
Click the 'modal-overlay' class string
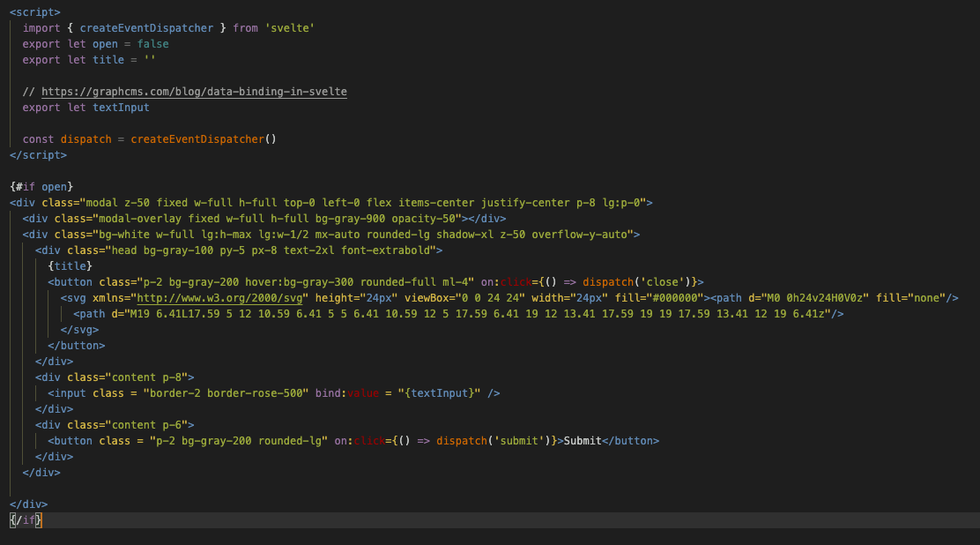point(277,219)
